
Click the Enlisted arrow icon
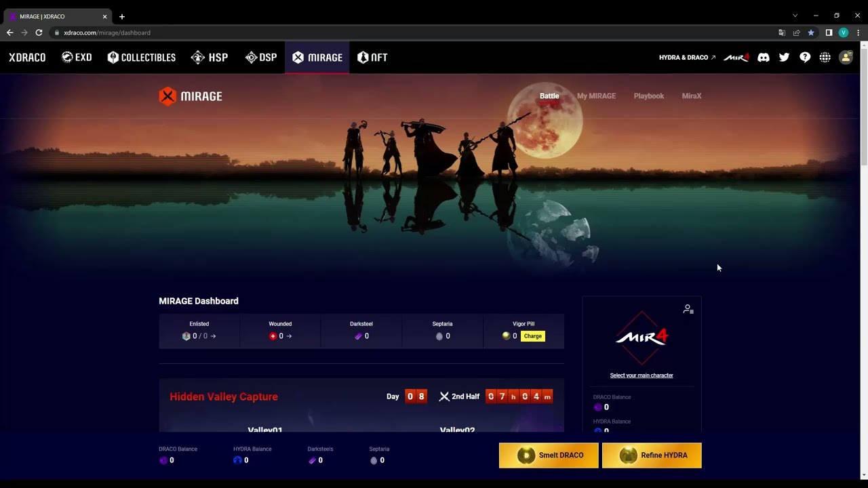pyautogui.click(x=213, y=336)
